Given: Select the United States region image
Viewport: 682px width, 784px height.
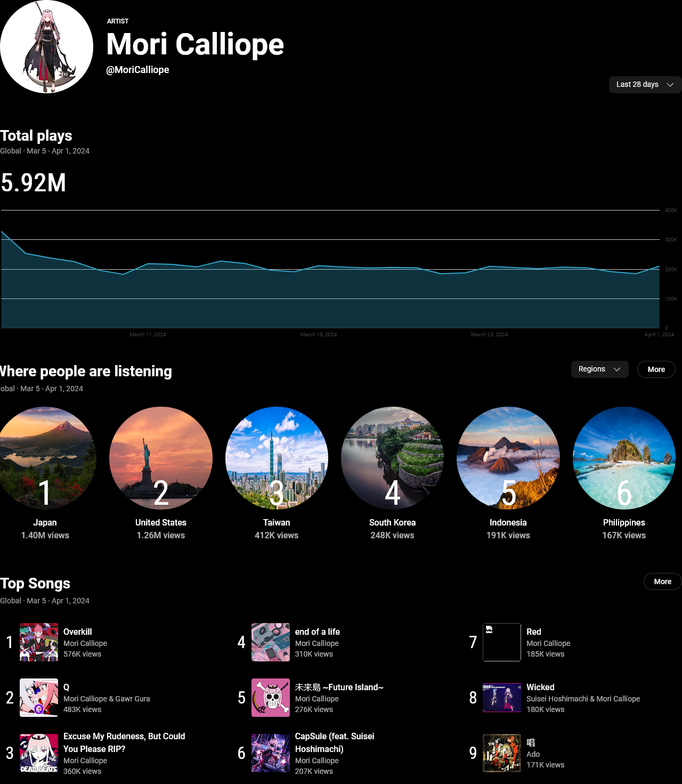Looking at the screenshot, I should point(161,458).
